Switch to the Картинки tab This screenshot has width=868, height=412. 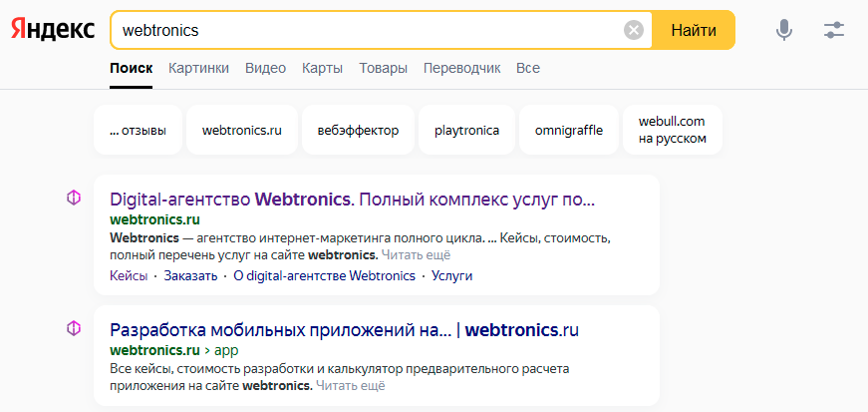(198, 68)
